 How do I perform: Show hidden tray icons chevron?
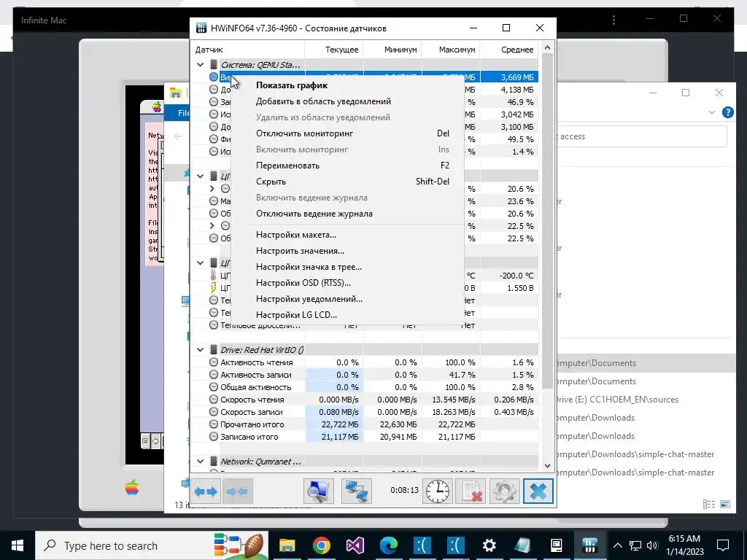pos(617,545)
